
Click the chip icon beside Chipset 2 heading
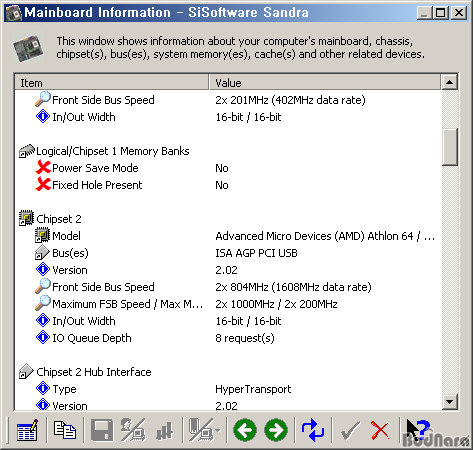(x=26, y=218)
